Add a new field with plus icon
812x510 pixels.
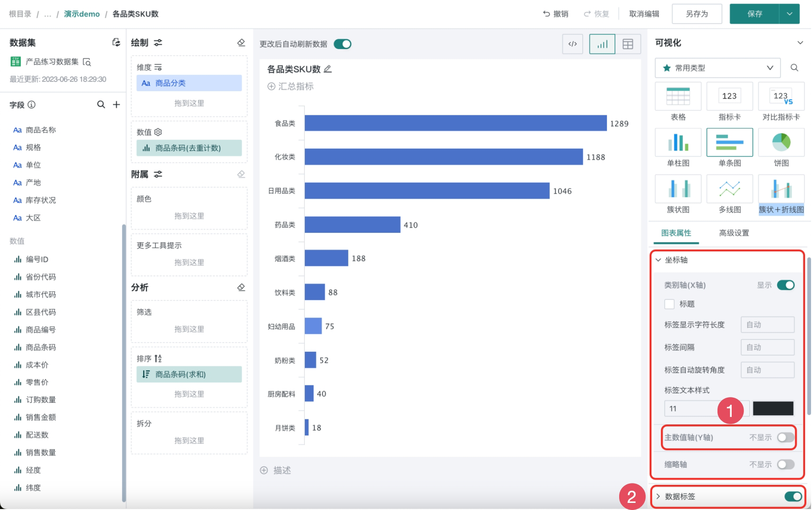click(116, 104)
